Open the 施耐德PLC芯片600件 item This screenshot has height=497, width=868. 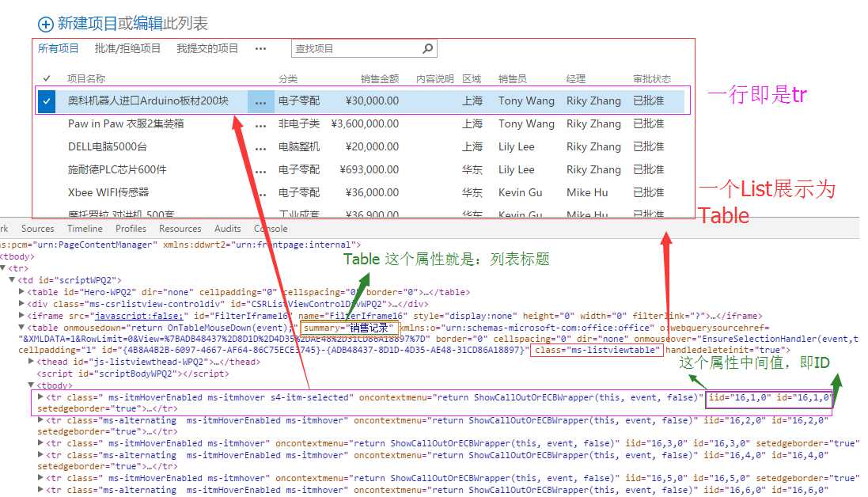[x=117, y=170]
